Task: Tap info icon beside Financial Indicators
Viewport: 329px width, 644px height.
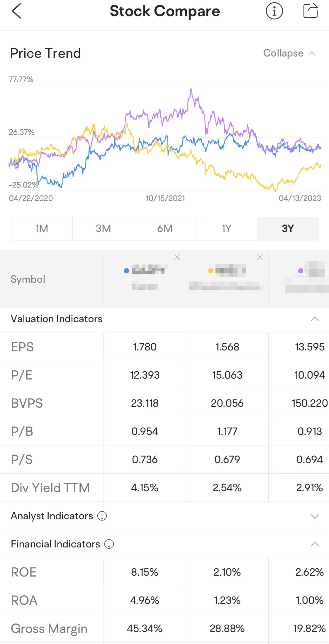Action: coord(109,544)
